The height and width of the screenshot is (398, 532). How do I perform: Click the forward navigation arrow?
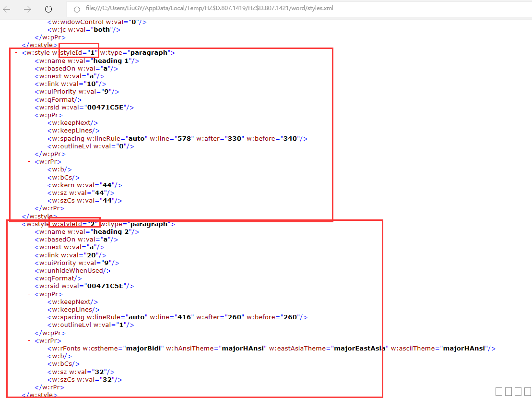pos(28,8)
